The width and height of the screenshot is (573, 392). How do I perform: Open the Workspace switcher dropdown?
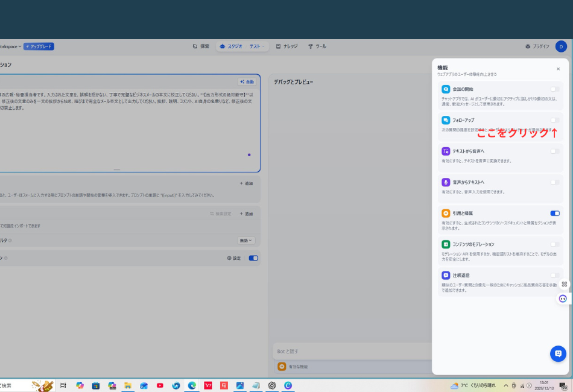click(11, 46)
